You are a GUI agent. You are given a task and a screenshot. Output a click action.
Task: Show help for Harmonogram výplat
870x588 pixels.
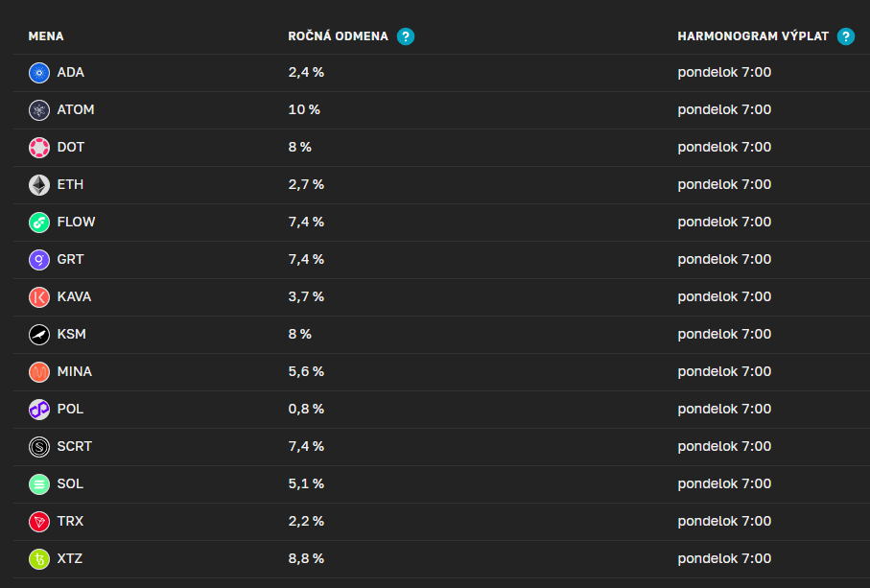coord(845,36)
